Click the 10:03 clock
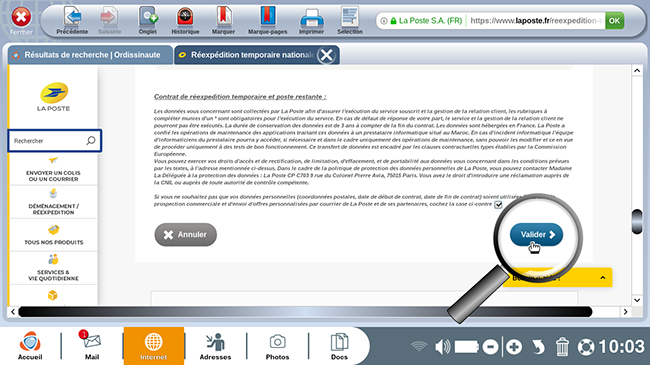650x365 pixels. point(621,346)
